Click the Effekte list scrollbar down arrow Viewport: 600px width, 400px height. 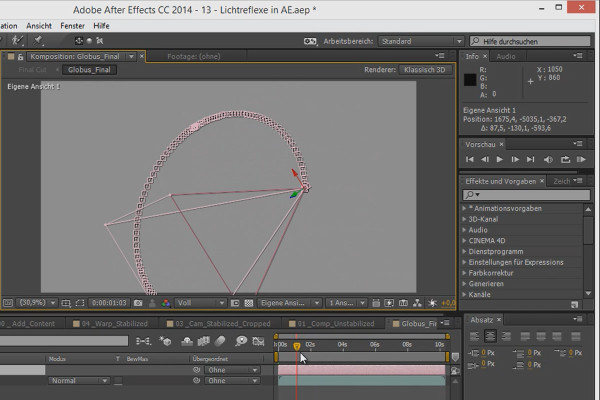(589, 294)
